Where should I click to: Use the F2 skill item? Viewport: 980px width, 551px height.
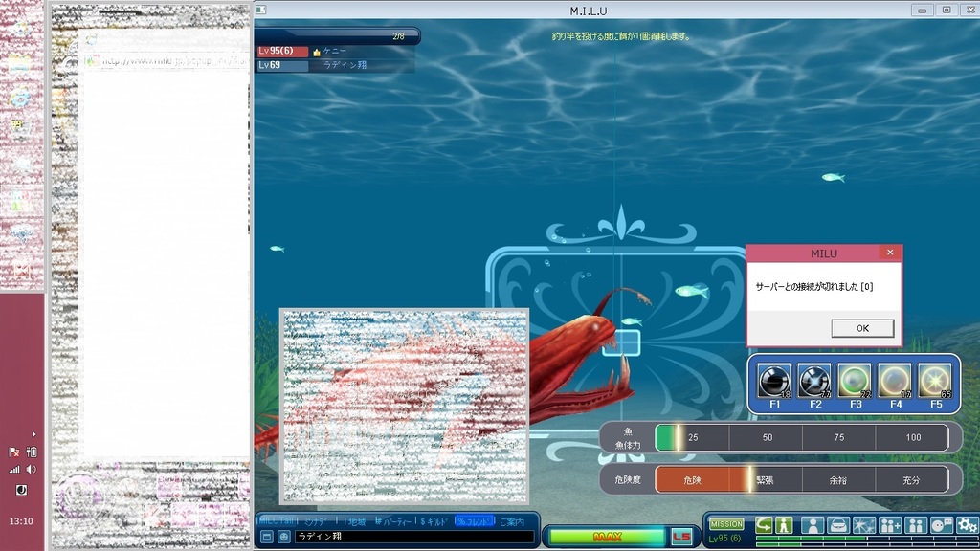[x=814, y=382]
